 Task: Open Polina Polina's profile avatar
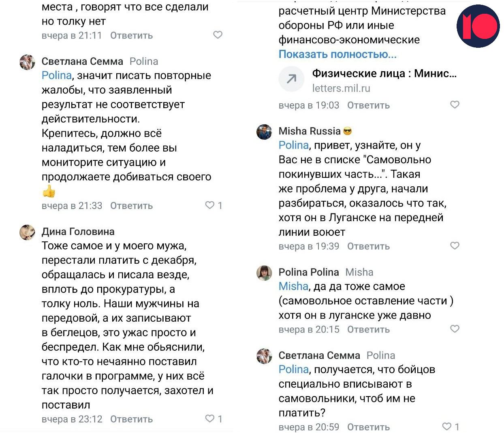pyautogui.click(x=264, y=273)
